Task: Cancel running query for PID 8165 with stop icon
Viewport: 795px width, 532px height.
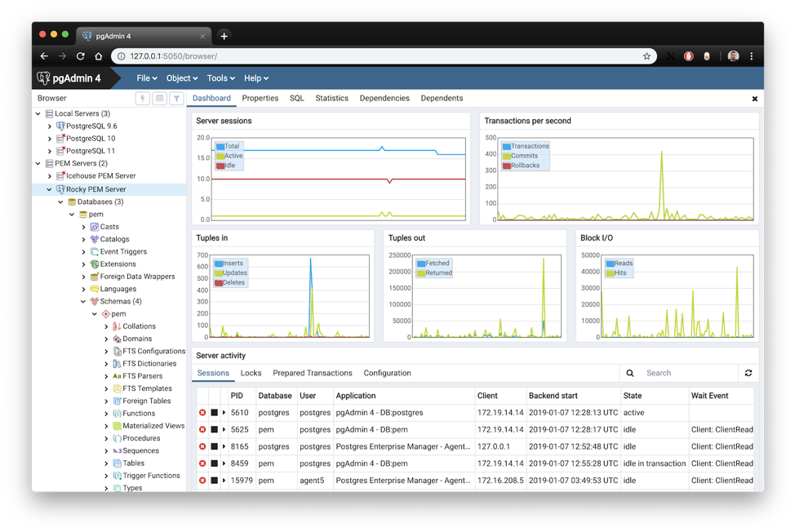Action: tap(213, 446)
